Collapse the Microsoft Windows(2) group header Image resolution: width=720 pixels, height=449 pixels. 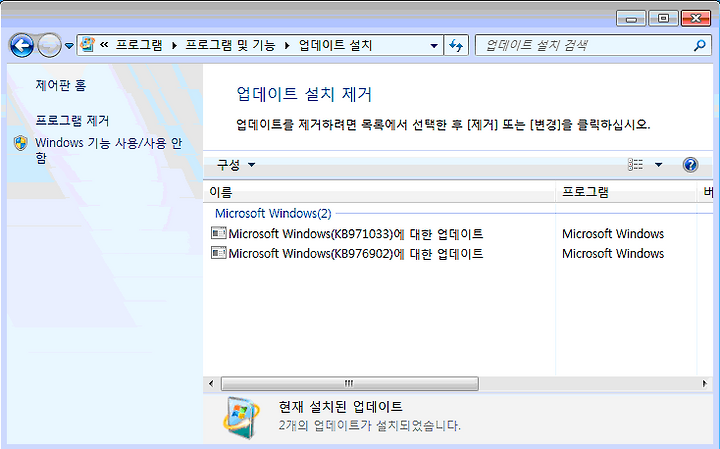click(273, 213)
